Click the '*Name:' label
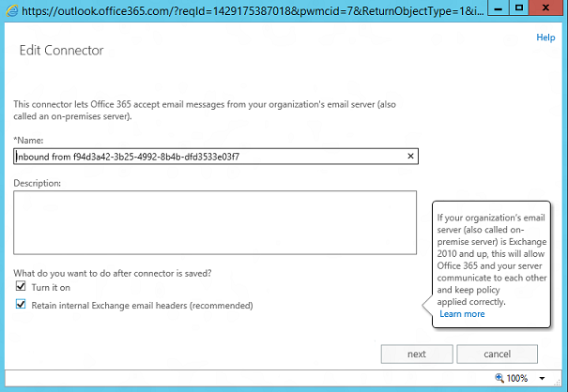The width and height of the screenshot is (568, 392). (x=28, y=140)
